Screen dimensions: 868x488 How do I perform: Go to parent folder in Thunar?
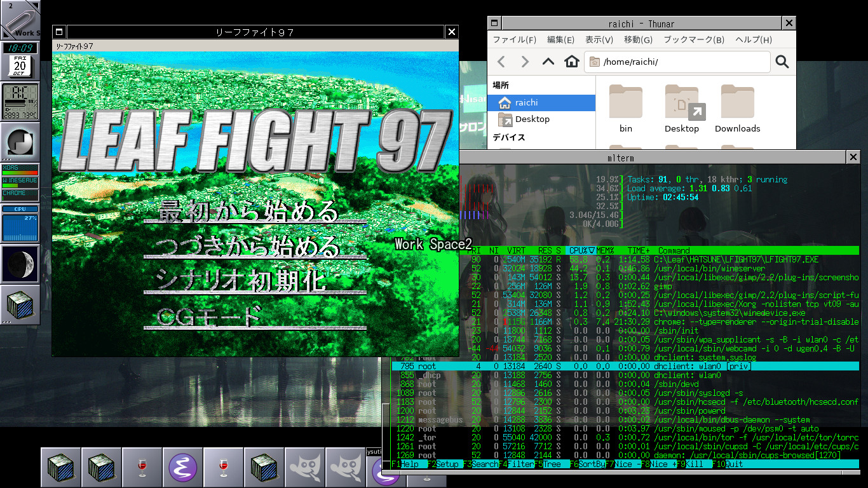click(x=548, y=62)
